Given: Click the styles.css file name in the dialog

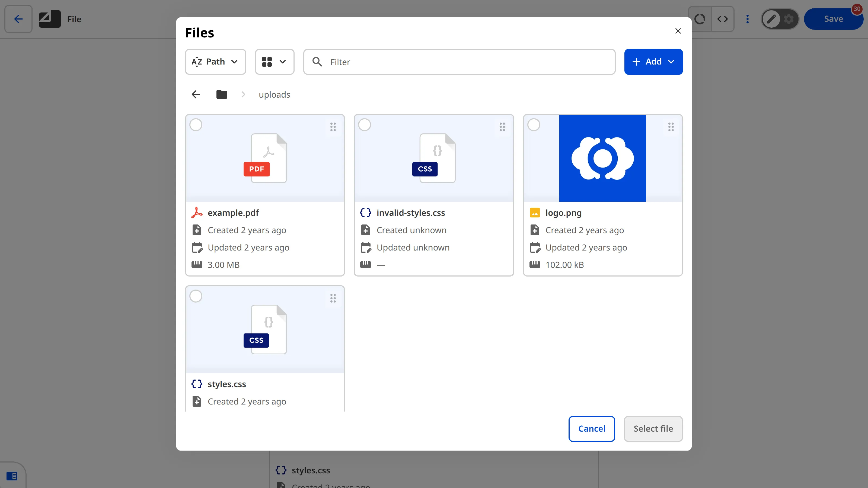Looking at the screenshot, I should coord(227,384).
